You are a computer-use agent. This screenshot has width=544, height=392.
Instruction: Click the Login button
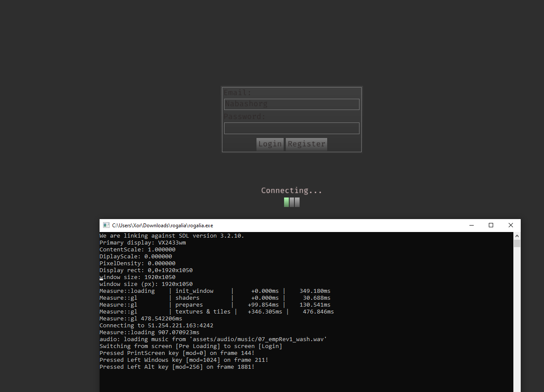pos(270,144)
